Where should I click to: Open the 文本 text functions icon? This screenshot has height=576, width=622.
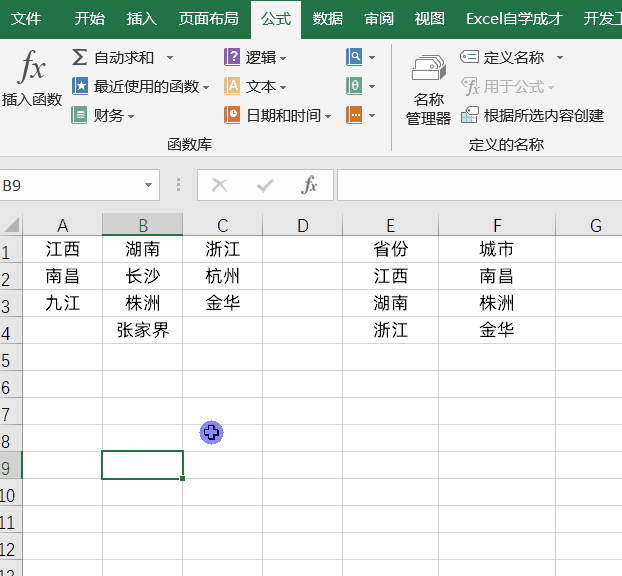(232, 86)
